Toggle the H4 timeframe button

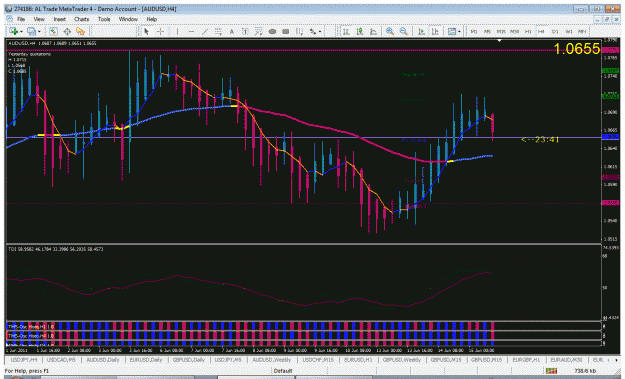[x=541, y=31]
